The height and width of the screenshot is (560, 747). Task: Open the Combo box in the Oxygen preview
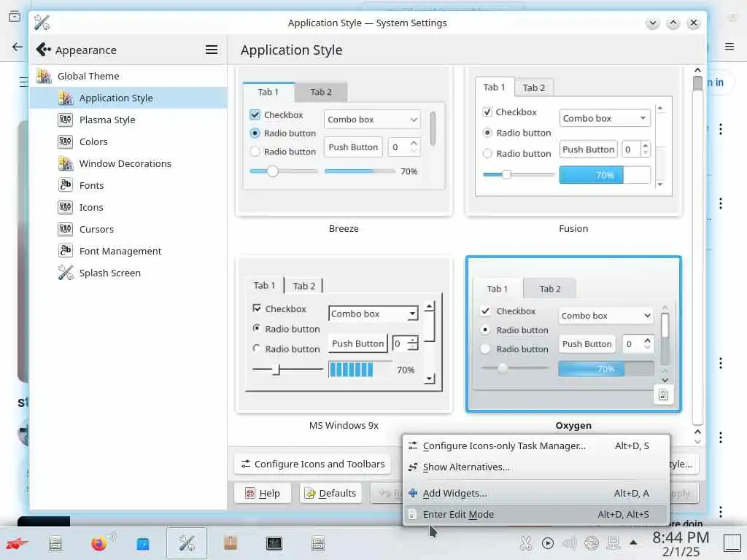tap(605, 316)
